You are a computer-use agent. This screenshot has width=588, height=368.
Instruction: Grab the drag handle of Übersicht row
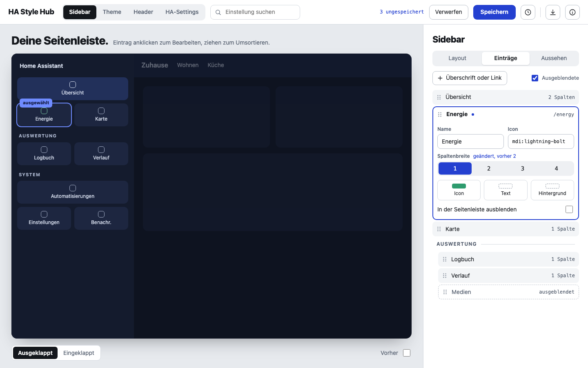[x=439, y=97]
